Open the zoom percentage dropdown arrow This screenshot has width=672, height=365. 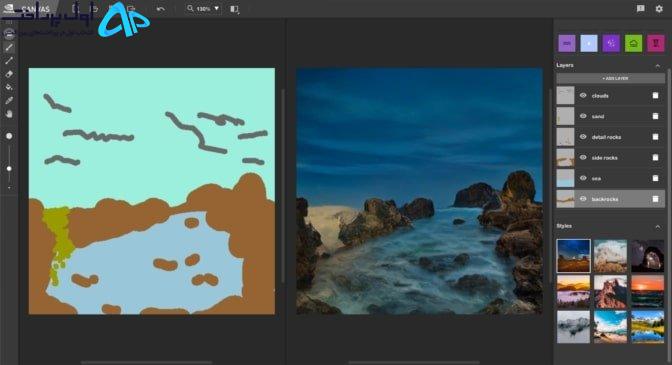click(216, 8)
